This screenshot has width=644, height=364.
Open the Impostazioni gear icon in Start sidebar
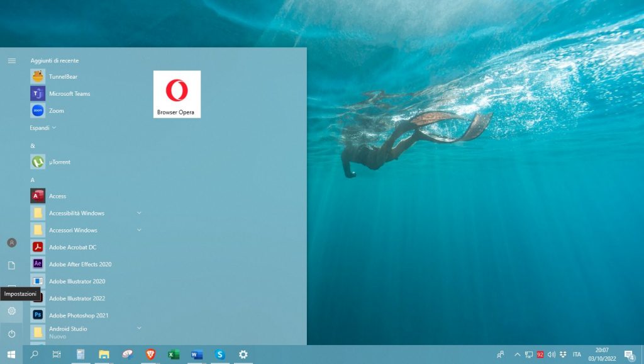(11, 310)
